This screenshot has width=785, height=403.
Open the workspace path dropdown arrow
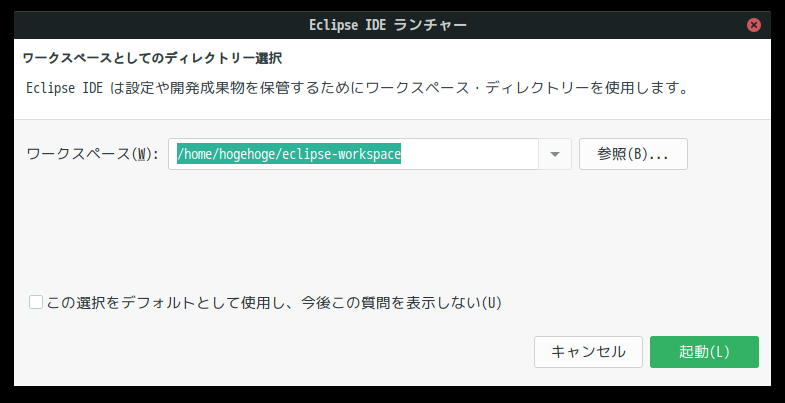(555, 154)
